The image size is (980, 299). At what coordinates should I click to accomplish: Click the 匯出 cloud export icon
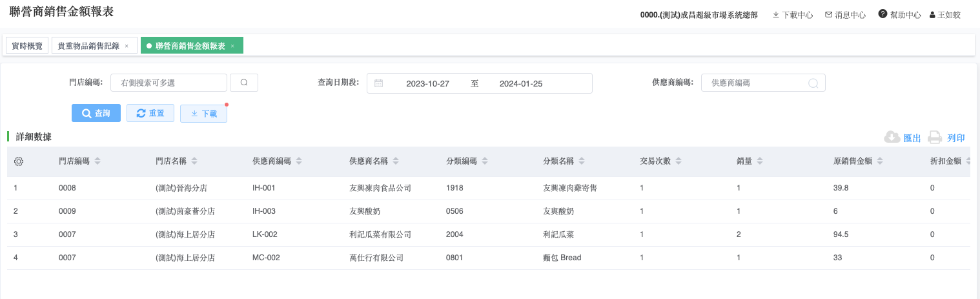click(892, 137)
